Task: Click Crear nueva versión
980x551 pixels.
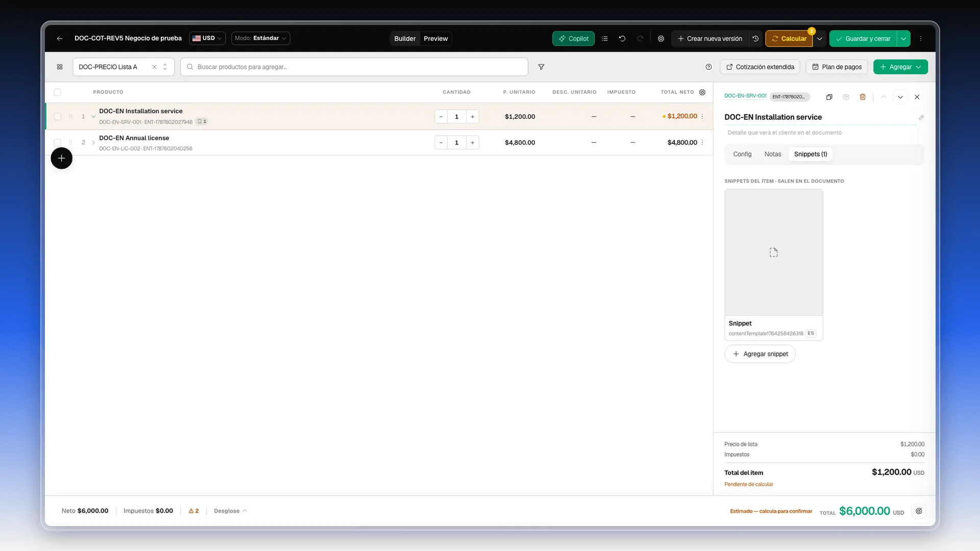Action: click(x=710, y=39)
